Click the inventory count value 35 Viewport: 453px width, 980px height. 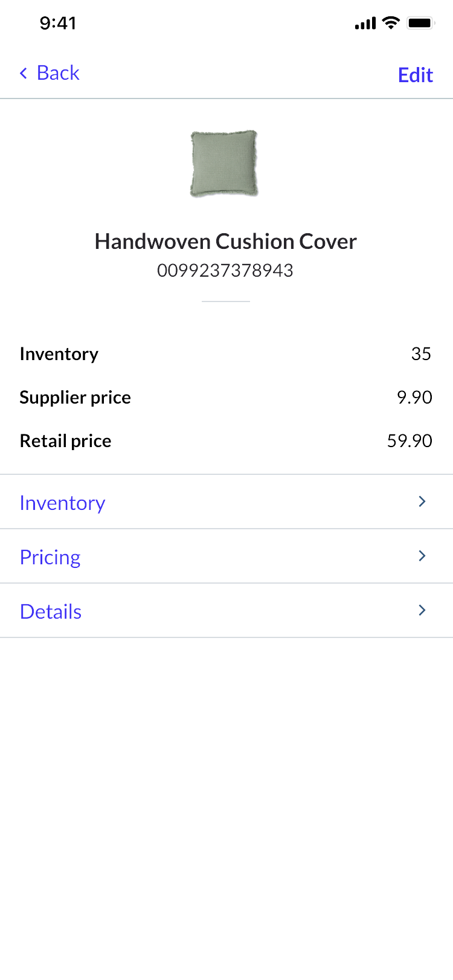tap(421, 354)
